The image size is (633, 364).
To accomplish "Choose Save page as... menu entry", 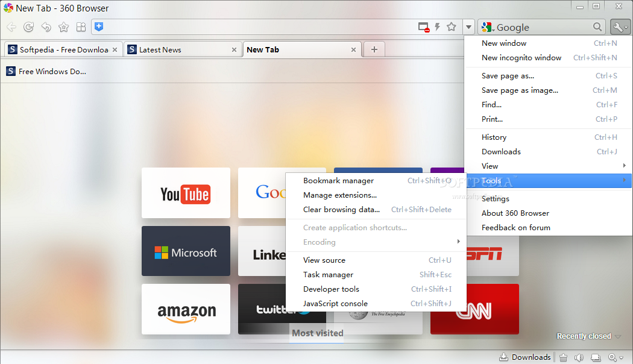I will pyautogui.click(x=549, y=76).
